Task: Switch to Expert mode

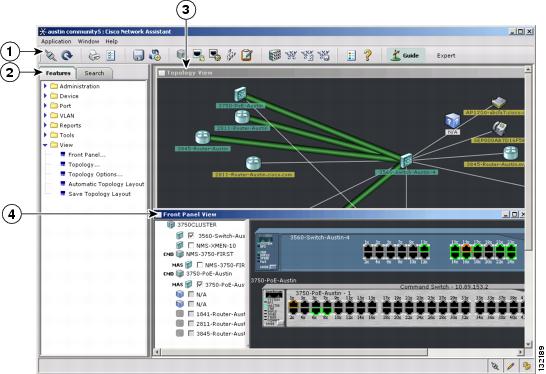Action: pos(446,55)
